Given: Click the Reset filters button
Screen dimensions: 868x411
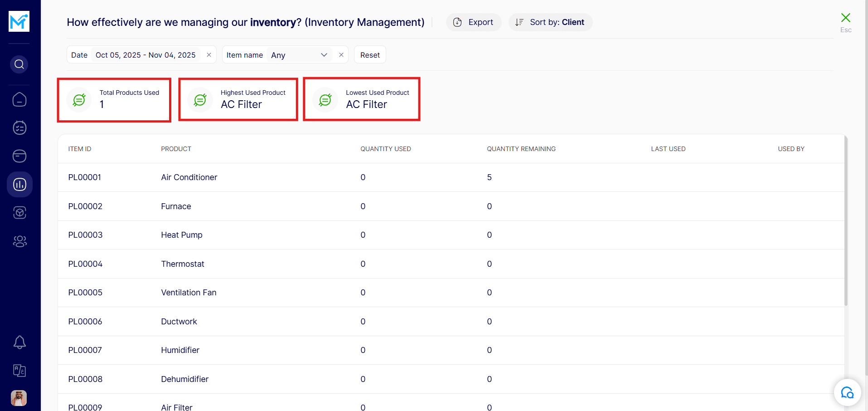Looking at the screenshot, I should tap(370, 55).
